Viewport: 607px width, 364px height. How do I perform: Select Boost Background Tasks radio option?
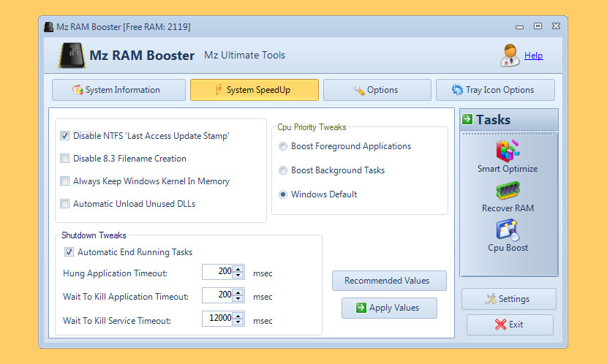tap(283, 170)
